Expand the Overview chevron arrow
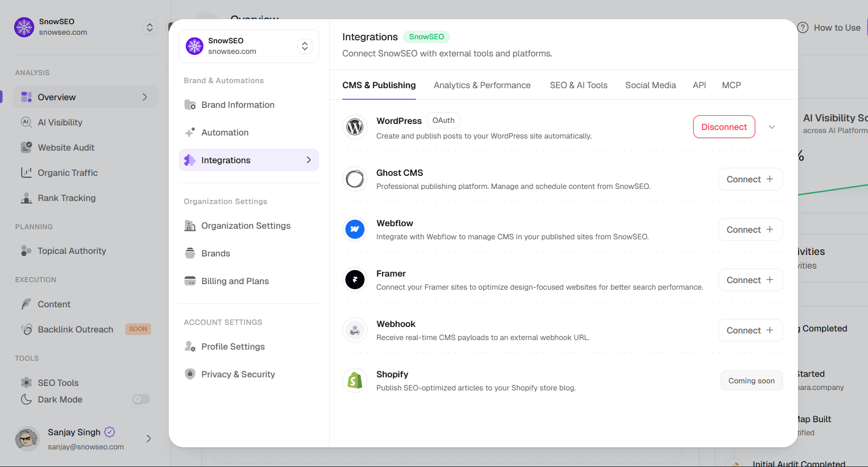 tap(145, 97)
